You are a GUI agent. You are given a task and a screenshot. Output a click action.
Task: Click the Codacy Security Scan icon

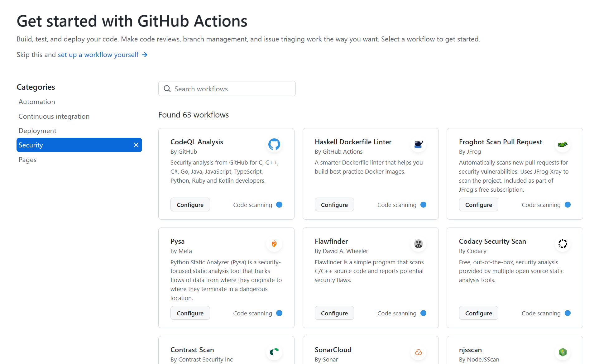click(x=563, y=244)
